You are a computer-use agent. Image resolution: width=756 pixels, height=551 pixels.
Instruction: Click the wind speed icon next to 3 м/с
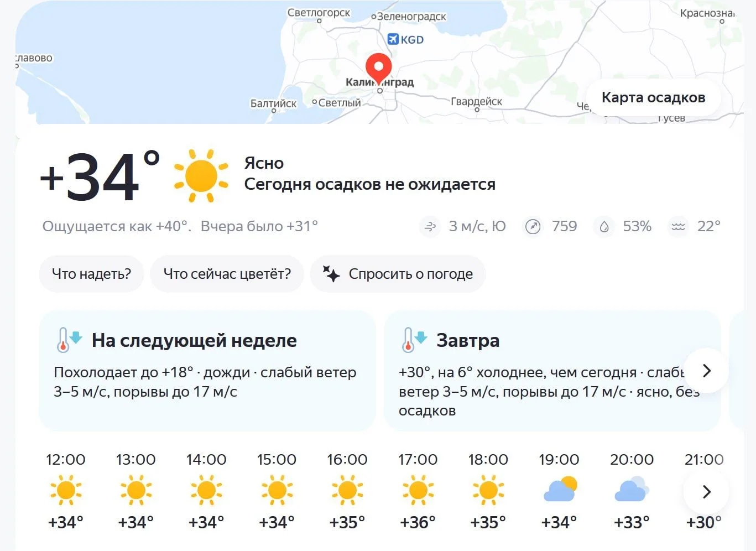(430, 226)
